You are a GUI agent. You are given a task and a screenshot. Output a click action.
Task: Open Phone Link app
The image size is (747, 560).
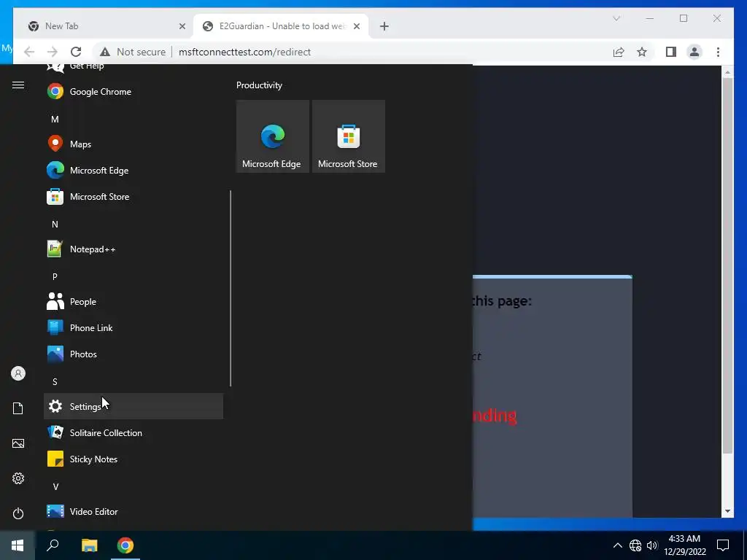click(x=133, y=327)
